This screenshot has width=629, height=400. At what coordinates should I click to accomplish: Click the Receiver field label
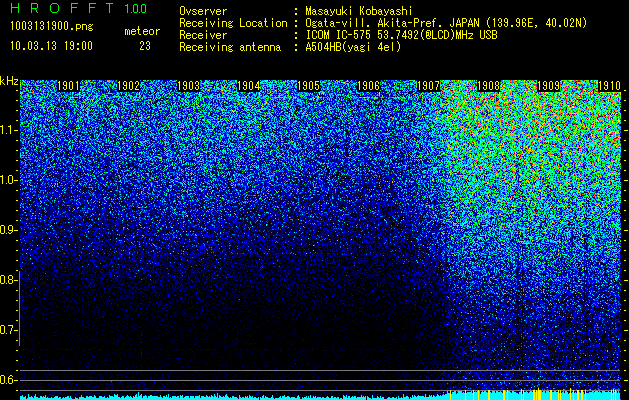coord(203,35)
